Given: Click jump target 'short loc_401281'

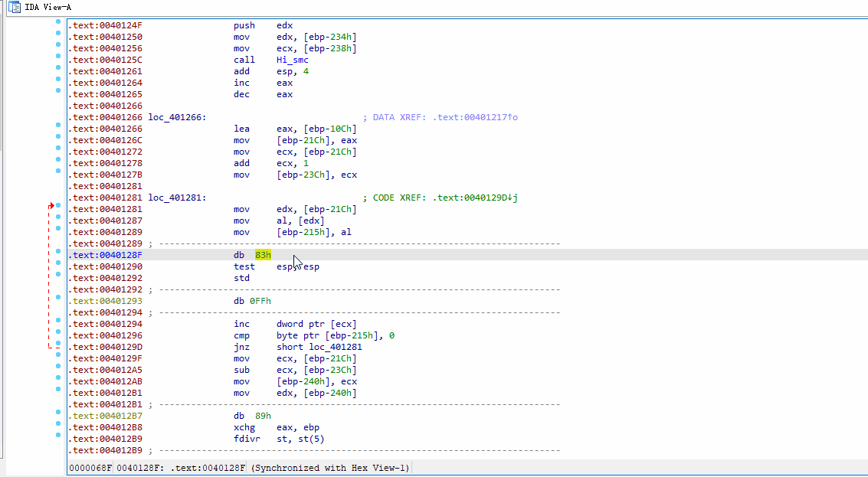Looking at the screenshot, I should 319,347.
